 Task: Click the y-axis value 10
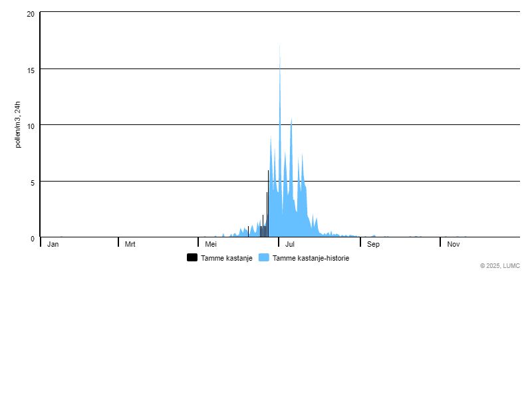tap(31, 126)
